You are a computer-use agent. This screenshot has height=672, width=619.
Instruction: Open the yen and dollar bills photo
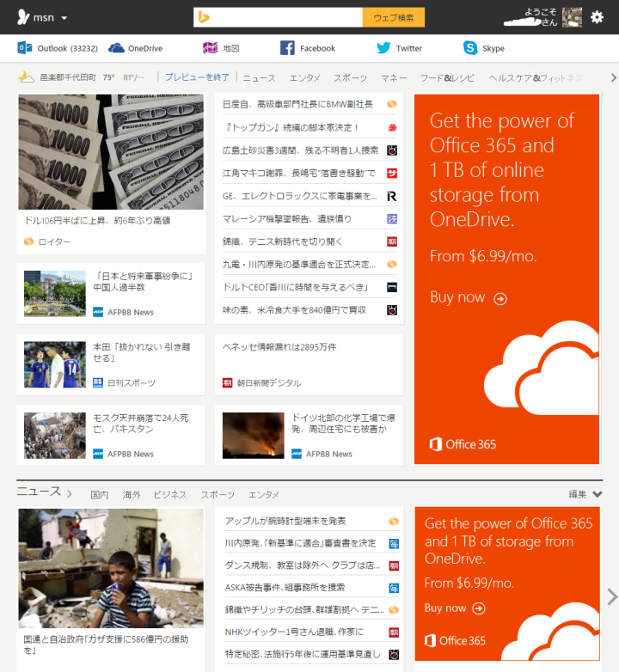coord(111,152)
